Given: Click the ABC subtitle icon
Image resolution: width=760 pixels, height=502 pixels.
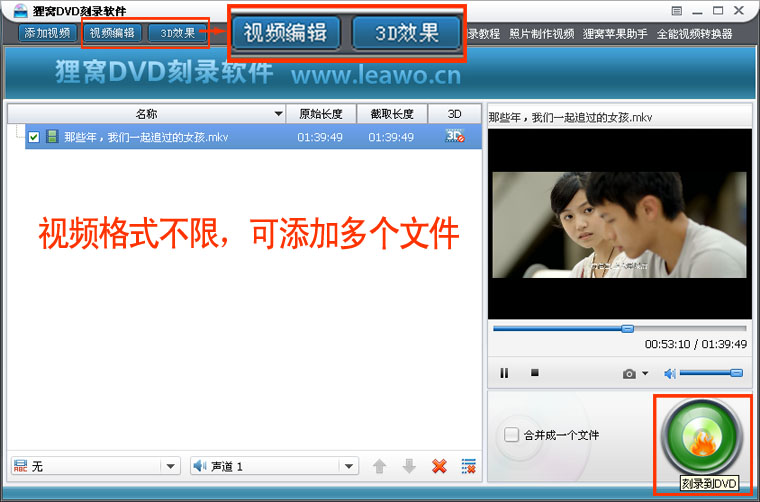Looking at the screenshot, I should click(x=20, y=466).
